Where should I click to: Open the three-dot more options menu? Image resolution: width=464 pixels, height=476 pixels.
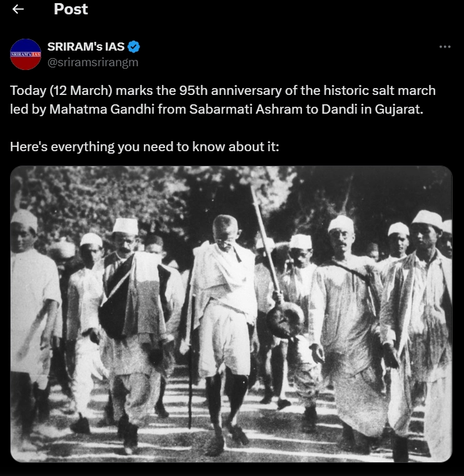click(x=445, y=47)
